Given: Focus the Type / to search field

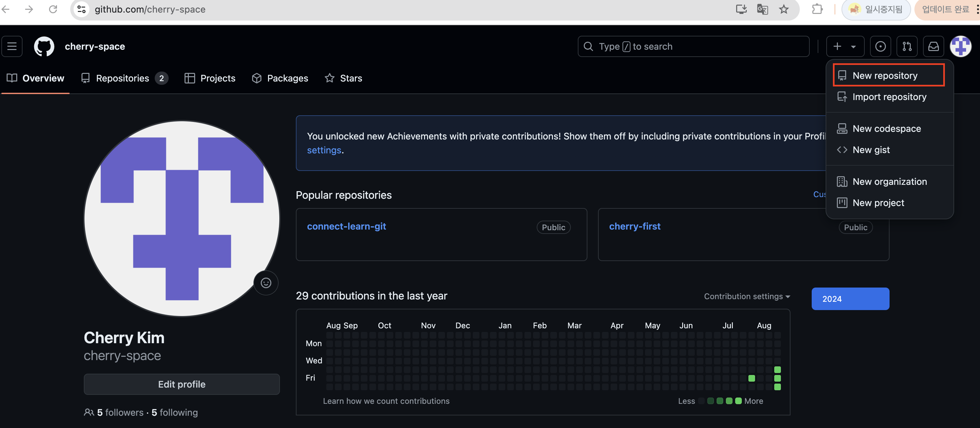Looking at the screenshot, I should [x=693, y=46].
